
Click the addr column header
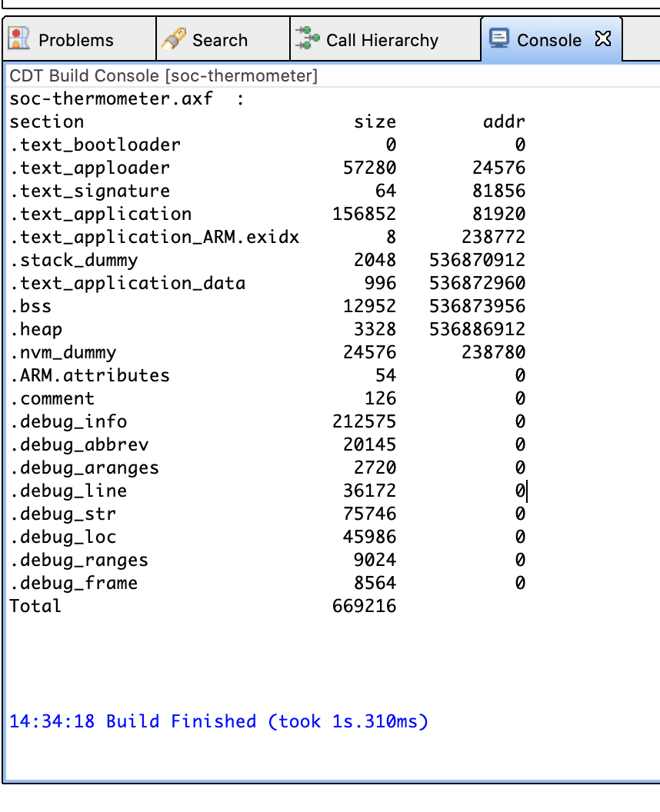click(x=505, y=121)
